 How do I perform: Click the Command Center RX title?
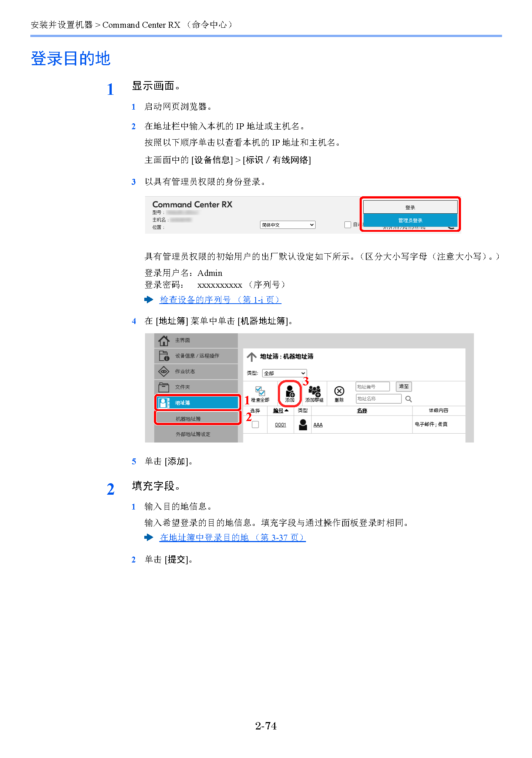tap(192, 204)
